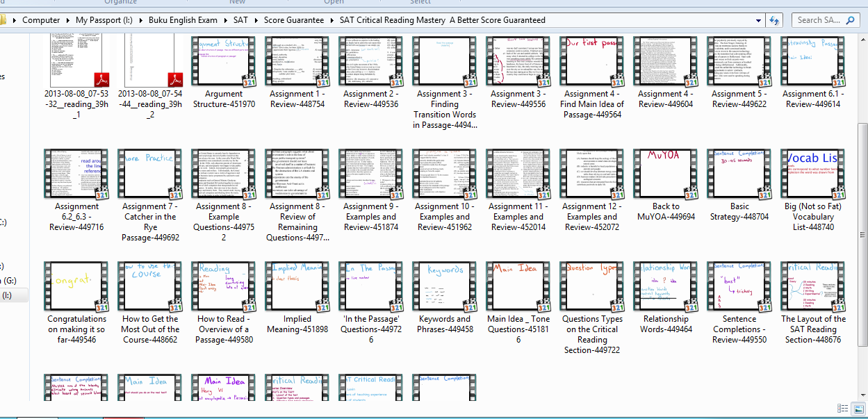Select Assignment 8 Review of Remaining Questions icon
Image resolution: width=868 pixels, height=419 pixels.
(297, 174)
